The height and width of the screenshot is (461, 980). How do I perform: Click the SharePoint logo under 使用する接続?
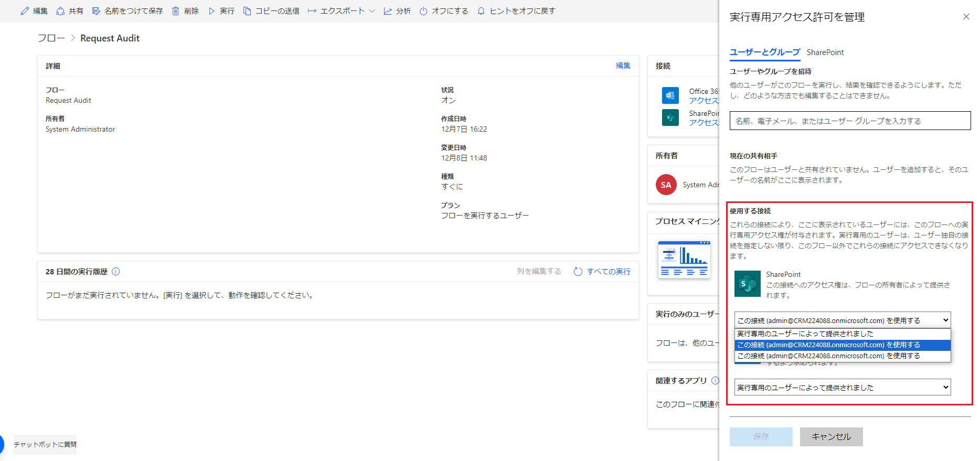coord(748,284)
